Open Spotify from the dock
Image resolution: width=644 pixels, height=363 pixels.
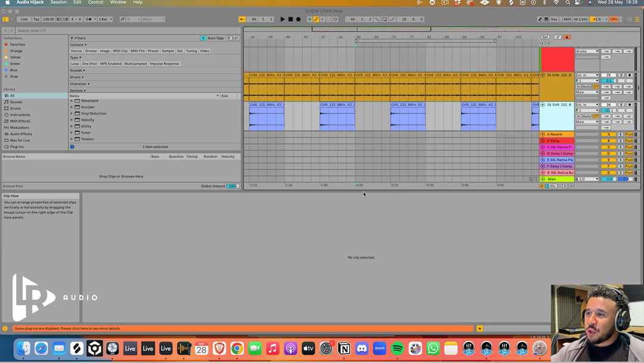[x=398, y=349]
